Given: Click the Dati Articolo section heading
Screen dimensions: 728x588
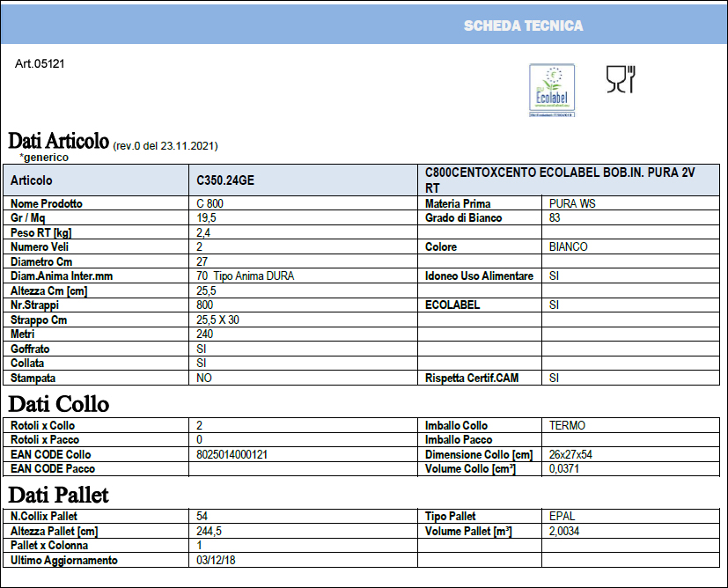Looking at the screenshot, I should pyautogui.click(x=58, y=141).
